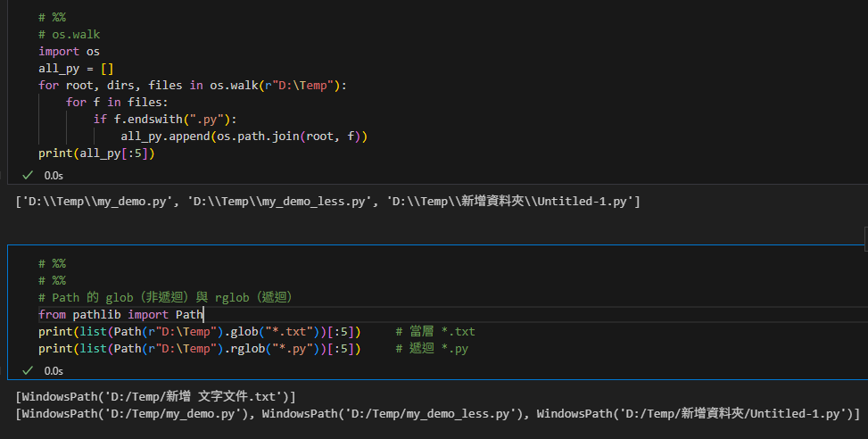Click the 'all_py.append' code line
This screenshot has width=868, height=439.
pos(244,136)
